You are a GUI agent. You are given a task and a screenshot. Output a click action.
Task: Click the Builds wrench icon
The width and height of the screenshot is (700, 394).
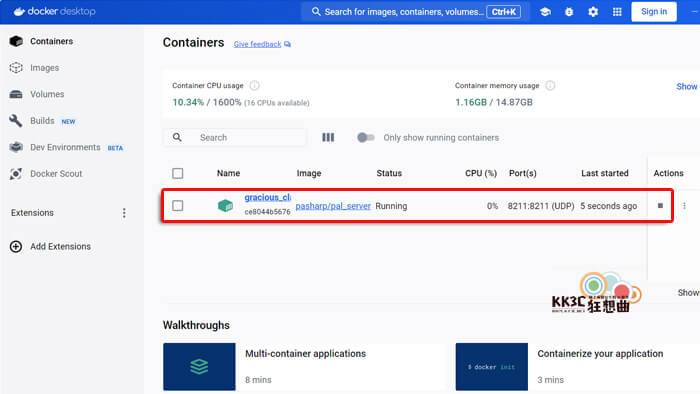click(x=16, y=120)
